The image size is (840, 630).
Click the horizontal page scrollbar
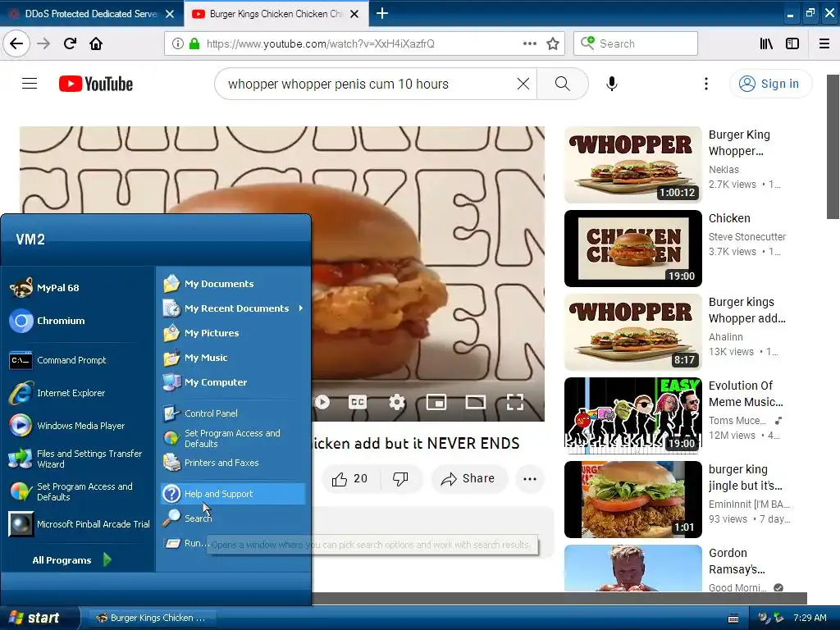(x=559, y=598)
